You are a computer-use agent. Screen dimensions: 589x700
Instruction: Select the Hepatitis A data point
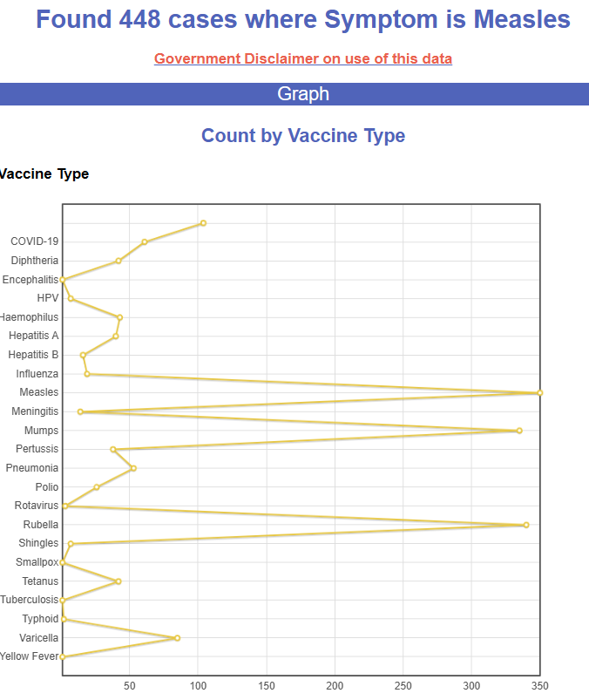coord(115,336)
